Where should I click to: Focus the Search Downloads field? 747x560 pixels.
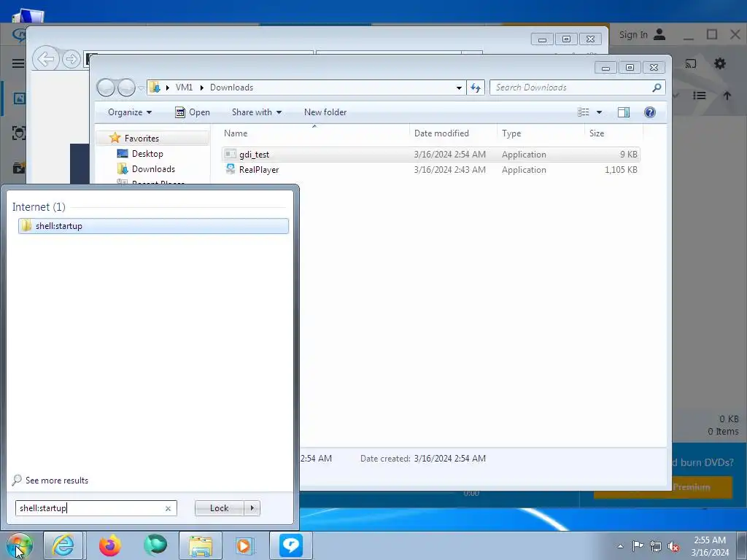tap(570, 87)
